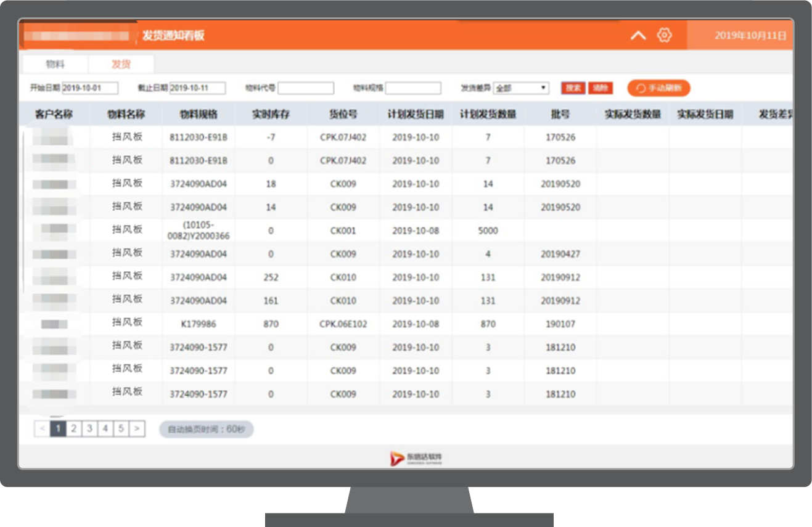
Task: Click the 自动换页时间 60秒 pill
Action: 206,429
